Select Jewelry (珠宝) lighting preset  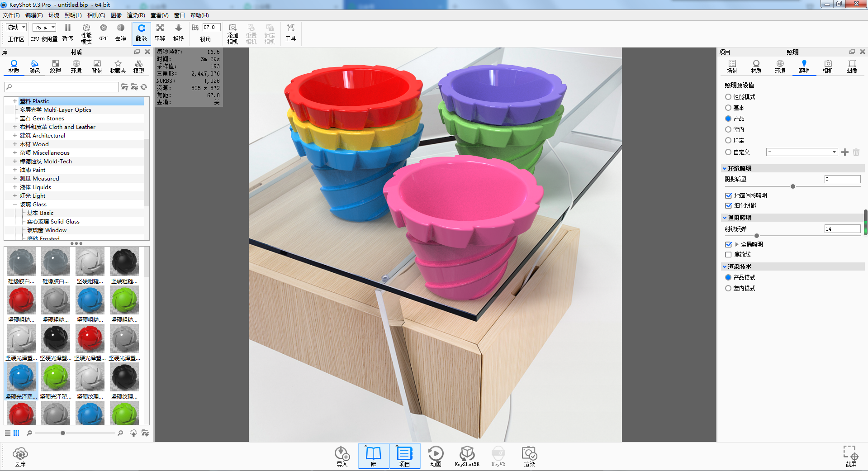(728, 140)
